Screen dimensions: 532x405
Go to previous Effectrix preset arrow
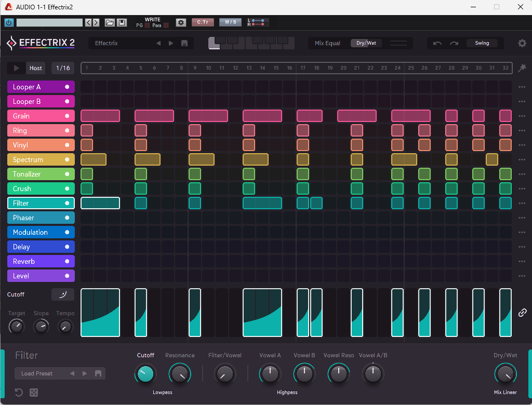tap(158, 43)
